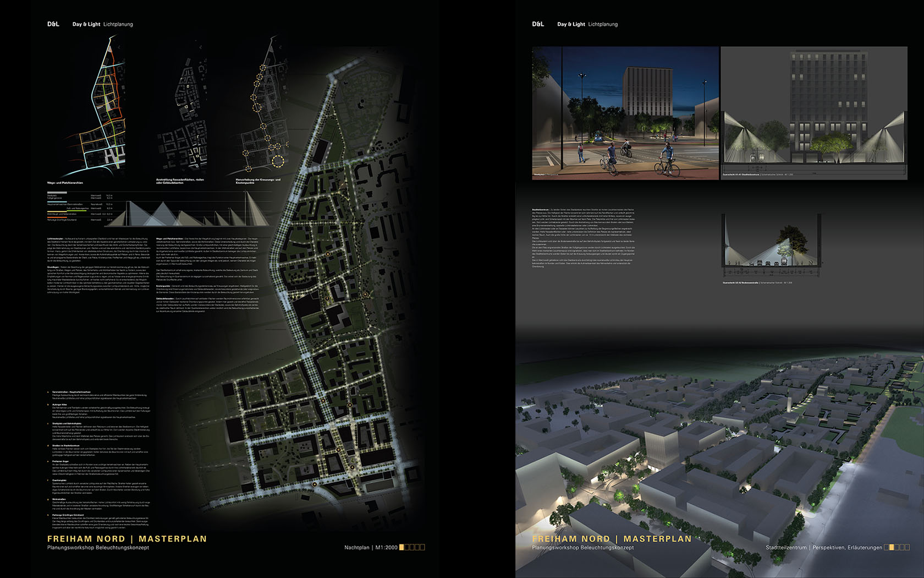Select the filled first page square beside Nachtplan
Screen dimensions: 924x578
[402, 547]
